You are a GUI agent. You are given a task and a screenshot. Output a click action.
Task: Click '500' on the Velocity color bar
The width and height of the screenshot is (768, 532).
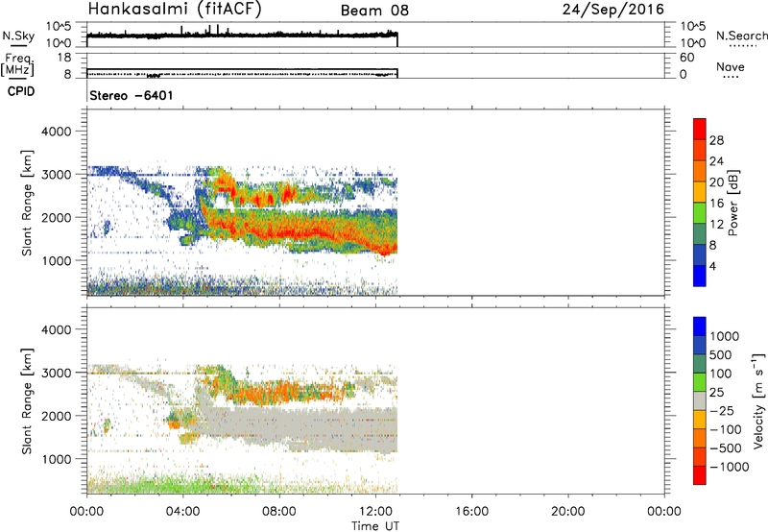tap(721, 354)
